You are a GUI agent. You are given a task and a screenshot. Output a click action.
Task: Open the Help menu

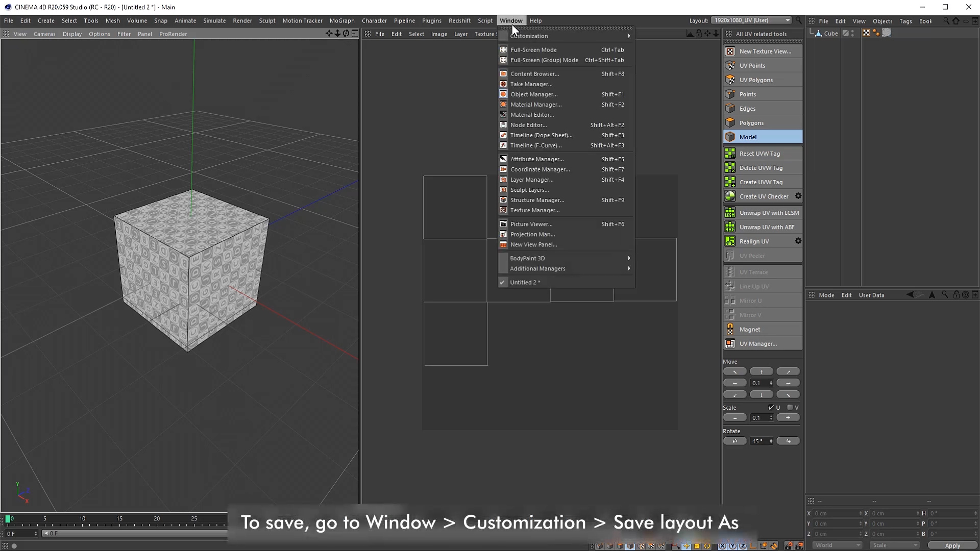(535, 21)
